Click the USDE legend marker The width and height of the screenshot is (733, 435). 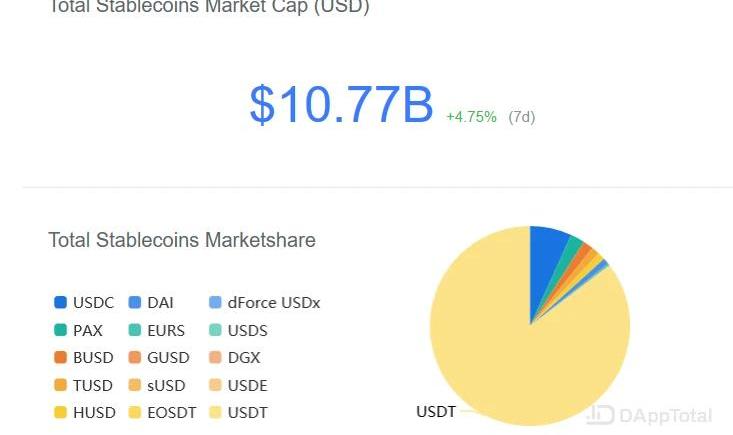tap(215, 385)
